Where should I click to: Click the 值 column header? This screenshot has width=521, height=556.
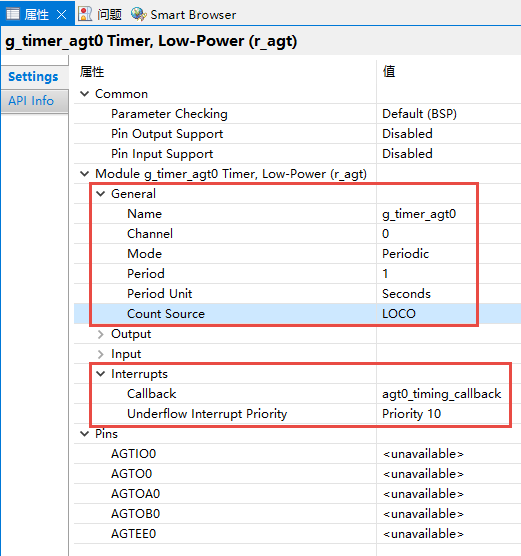(389, 72)
